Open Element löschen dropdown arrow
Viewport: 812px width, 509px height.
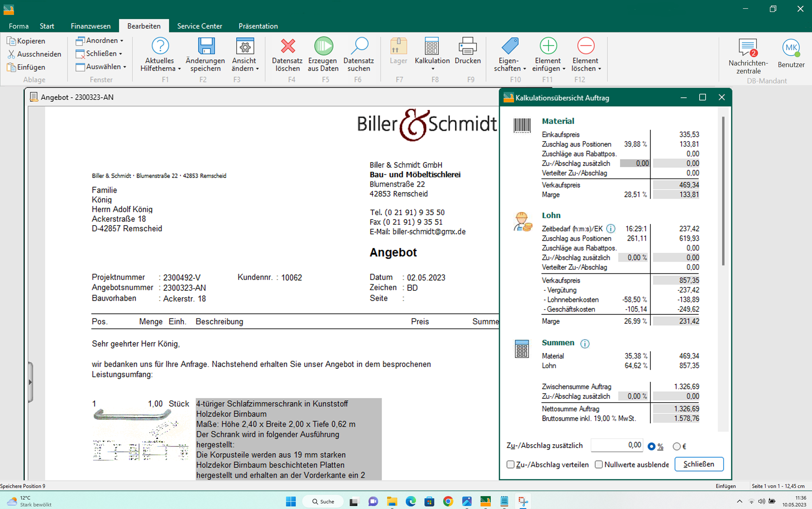tap(599, 69)
